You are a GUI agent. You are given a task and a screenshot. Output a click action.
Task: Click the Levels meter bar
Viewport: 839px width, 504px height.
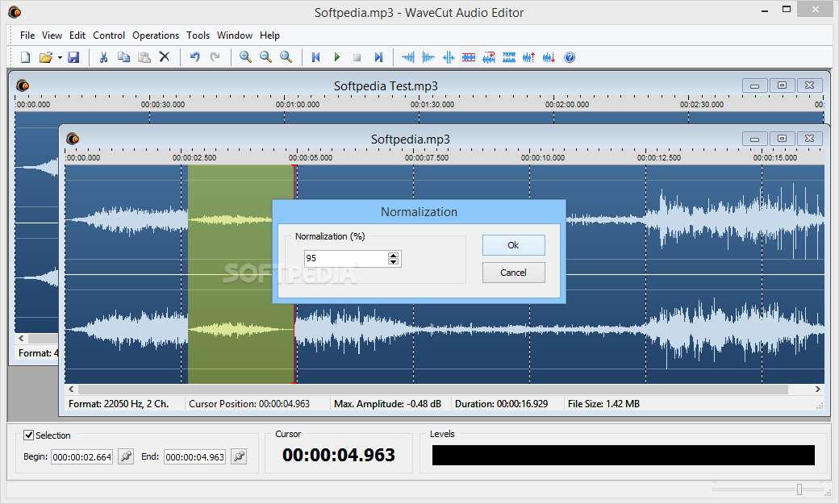click(624, 455)
